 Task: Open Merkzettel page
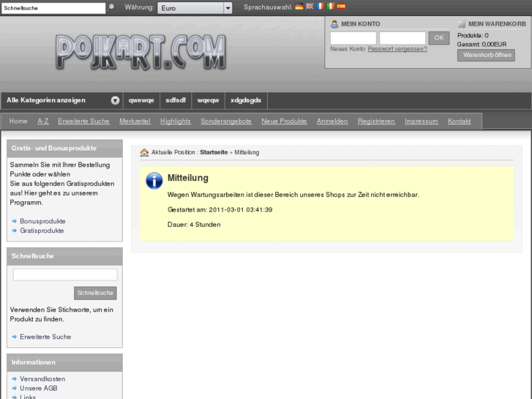(x=135, y=122)
